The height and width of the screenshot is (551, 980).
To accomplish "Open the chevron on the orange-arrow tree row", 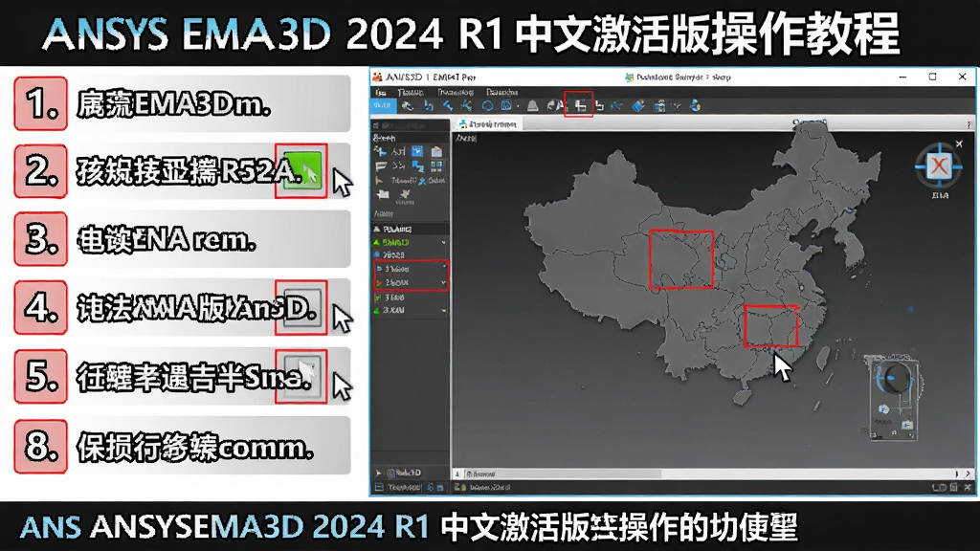I will 444,282.
